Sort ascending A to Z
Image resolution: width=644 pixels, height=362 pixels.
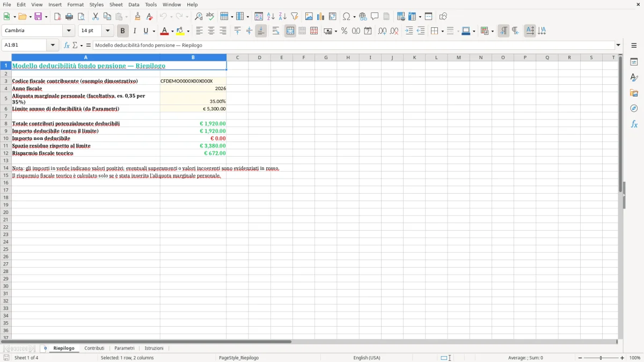click(x=271, y=17)
